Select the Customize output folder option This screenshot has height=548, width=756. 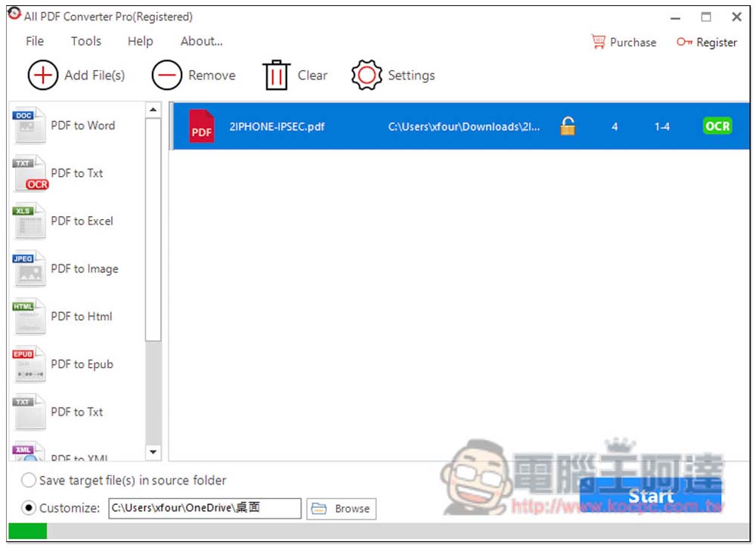tap(29, 508)
